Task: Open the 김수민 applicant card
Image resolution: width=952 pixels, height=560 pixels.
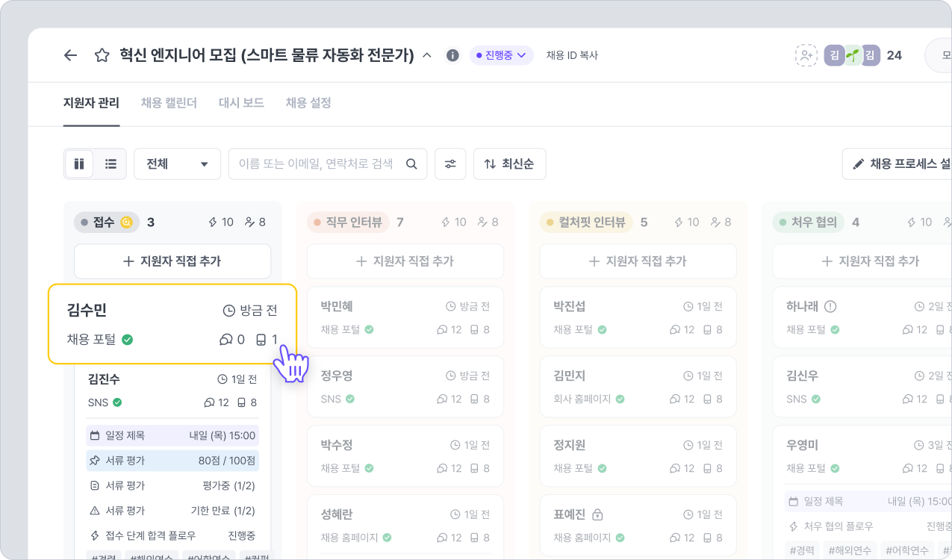Action: click(x=172, y=324)
